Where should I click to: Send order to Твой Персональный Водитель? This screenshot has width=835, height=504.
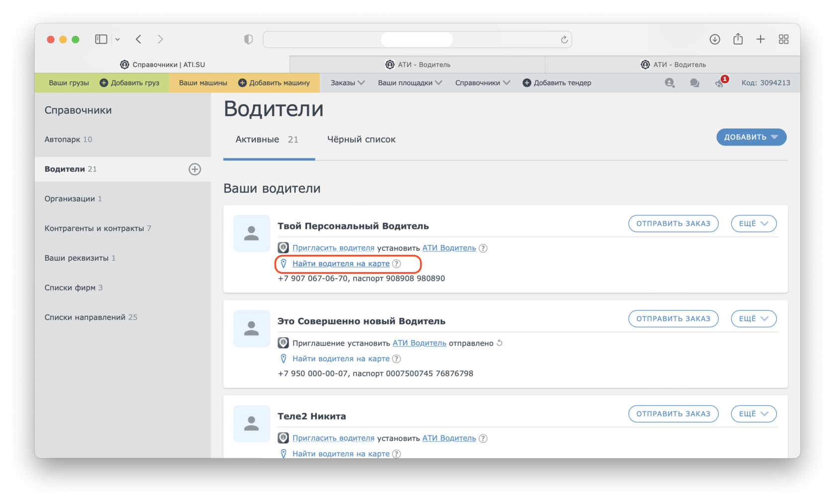pyautogui.click(x=673, y=223)
